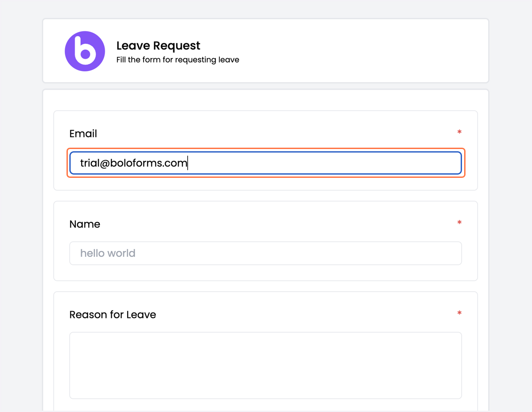The height and width of the screenshot is (412, 532).
Task: Focus the Email input field
Action: coord(266,163)
